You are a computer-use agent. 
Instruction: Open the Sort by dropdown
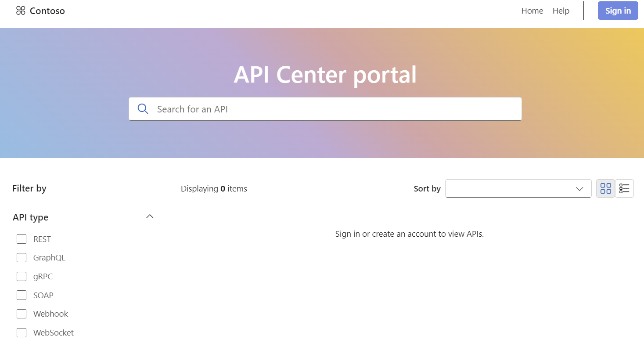point(518,188)
